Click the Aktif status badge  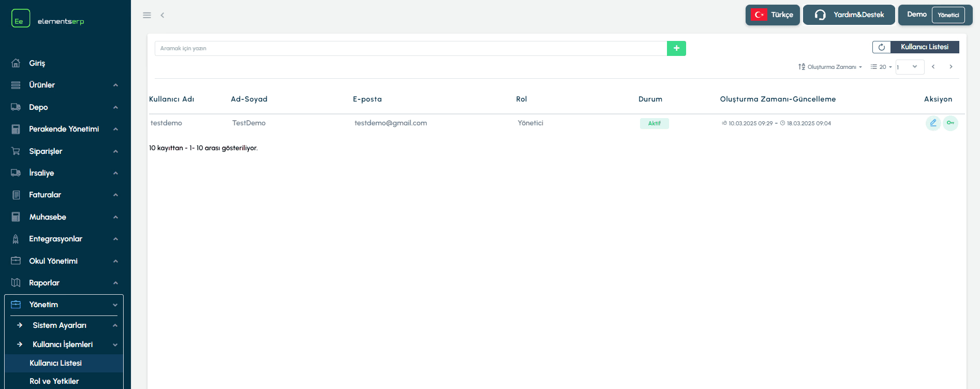click(655, 123)
